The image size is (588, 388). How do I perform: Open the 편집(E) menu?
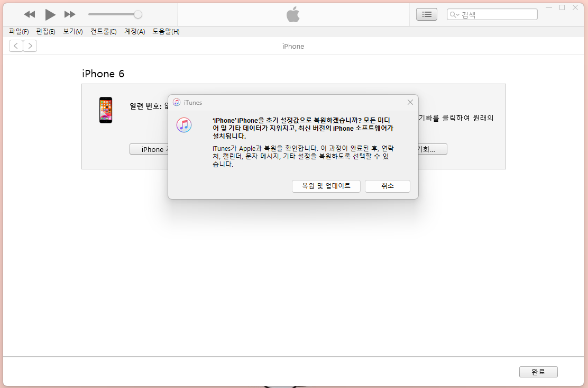[45, 32]
